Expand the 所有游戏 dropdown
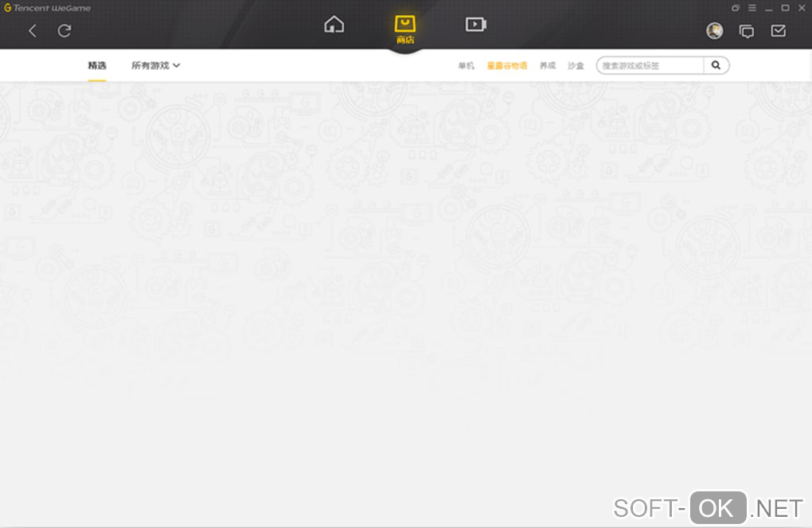The image size is (812, 528). coord(155,66)
